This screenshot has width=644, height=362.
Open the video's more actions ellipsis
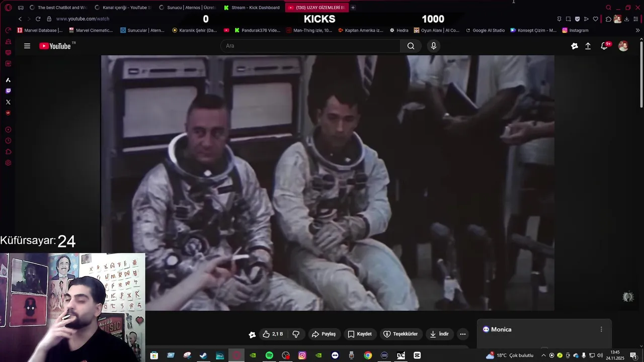[x=463, y=334]
